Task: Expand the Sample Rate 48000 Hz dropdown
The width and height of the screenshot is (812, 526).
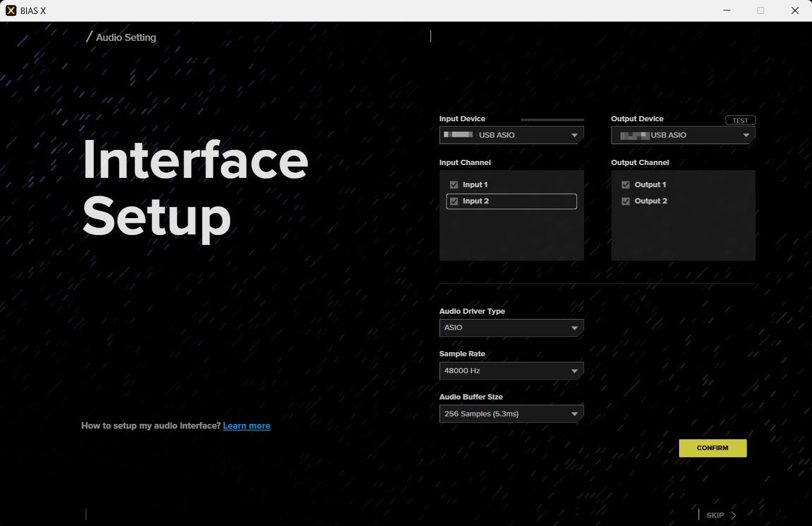Action: pos(511,371)
